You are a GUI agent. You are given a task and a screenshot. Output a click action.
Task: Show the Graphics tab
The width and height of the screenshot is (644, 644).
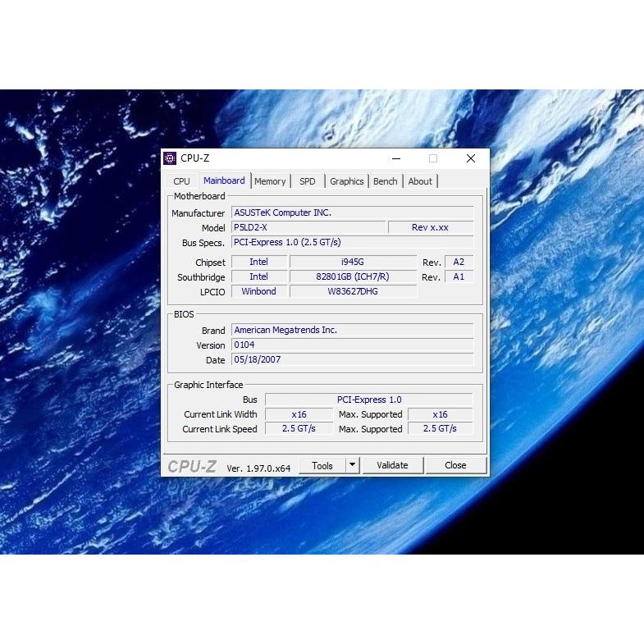(346, 181)
